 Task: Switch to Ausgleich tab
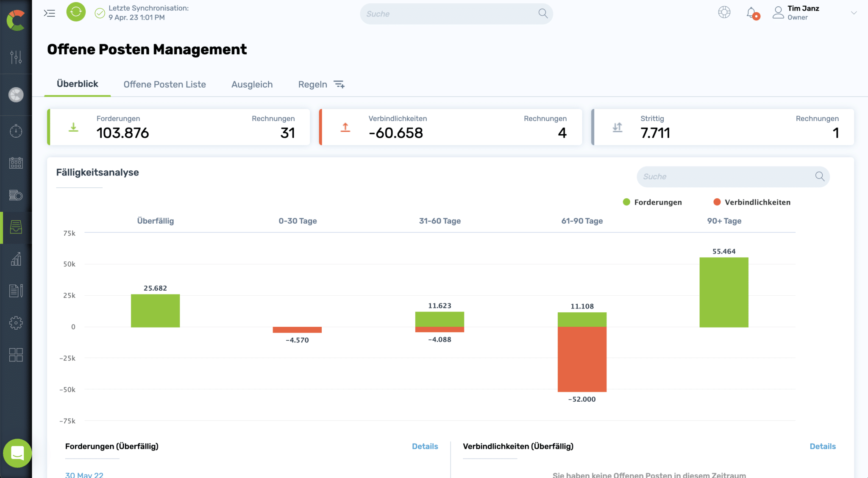click(252, 84)
